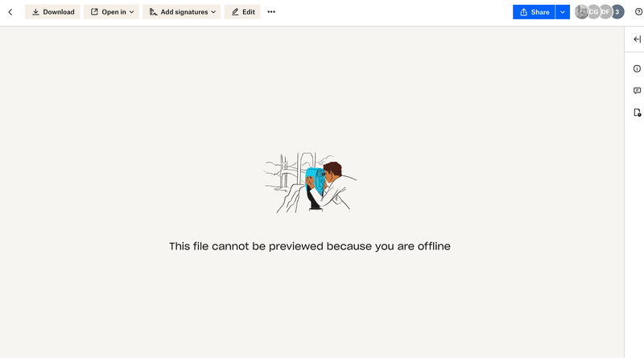Click the DF member avatar

[x=605, y=12]
